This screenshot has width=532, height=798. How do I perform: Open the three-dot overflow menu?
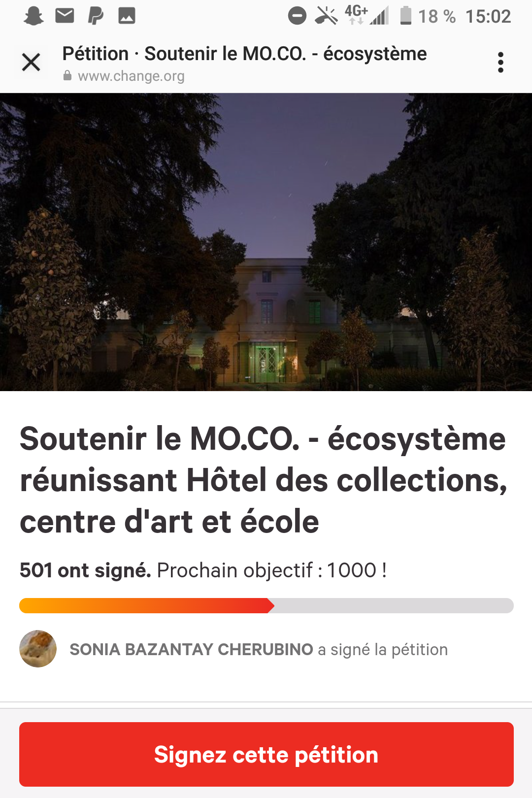tap(500, 63)
